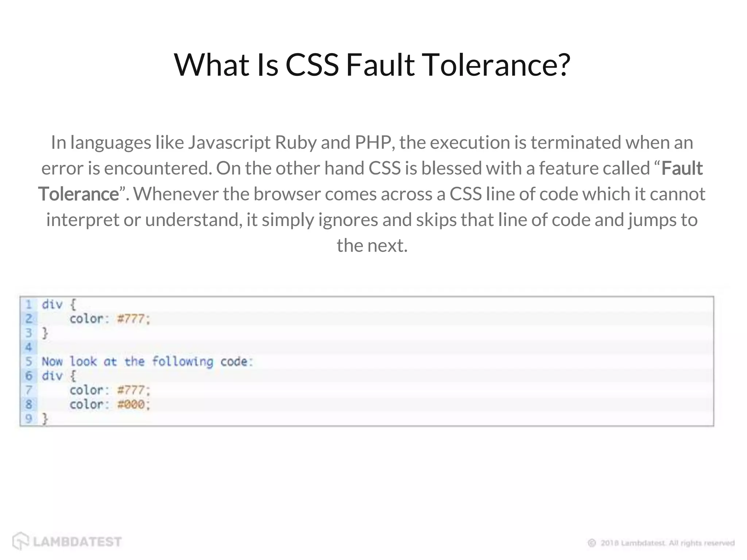Viewport: 747px width, 560px height.
Task: Click the LambdaTest logo icon
Action: click(x=20, y=541)
